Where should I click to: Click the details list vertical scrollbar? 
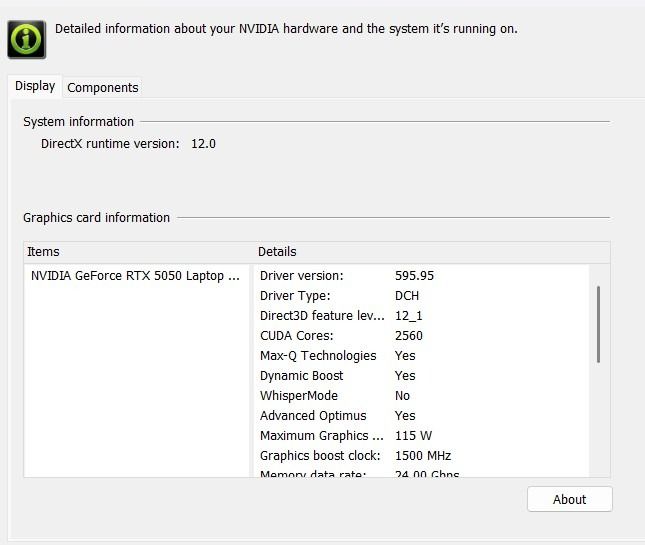598,325
